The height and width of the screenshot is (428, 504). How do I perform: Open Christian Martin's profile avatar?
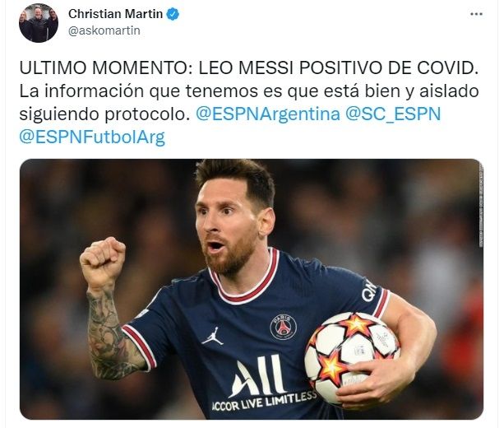(39, 22)
